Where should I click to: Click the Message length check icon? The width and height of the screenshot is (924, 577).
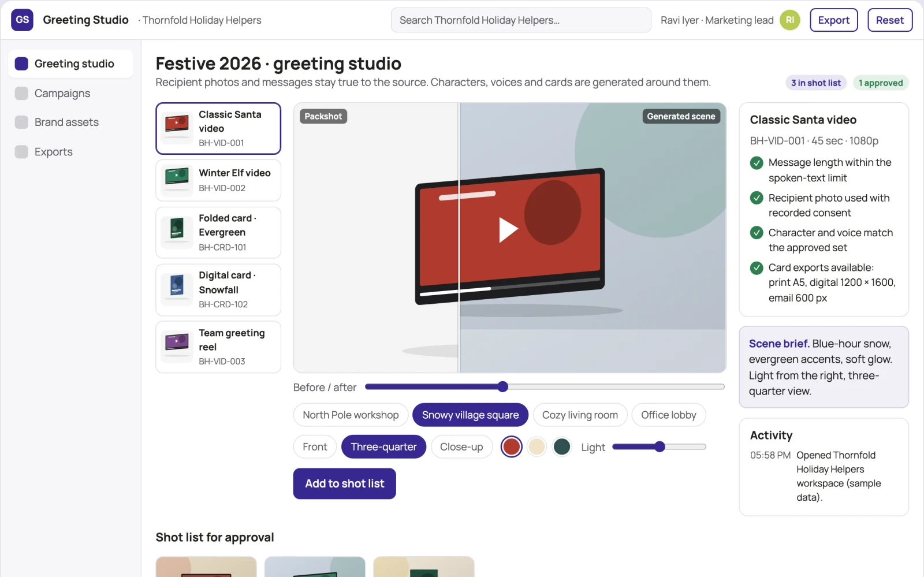757,163
